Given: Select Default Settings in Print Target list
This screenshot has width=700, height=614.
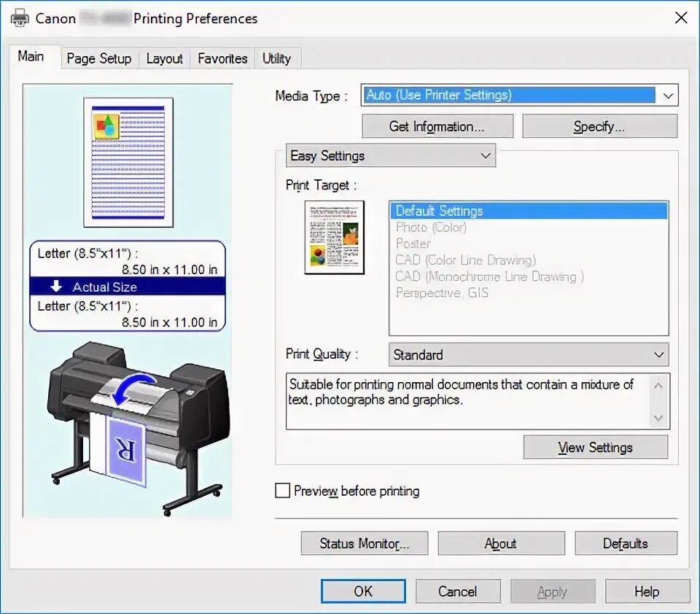Looking at the screenshot, I should (x=529, y=210).
